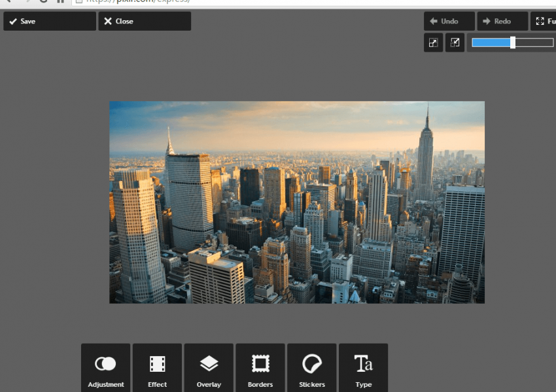556x392 pixels.
Task: Reload the browser page
Action: pyautogui.click(x=43, y=2)
